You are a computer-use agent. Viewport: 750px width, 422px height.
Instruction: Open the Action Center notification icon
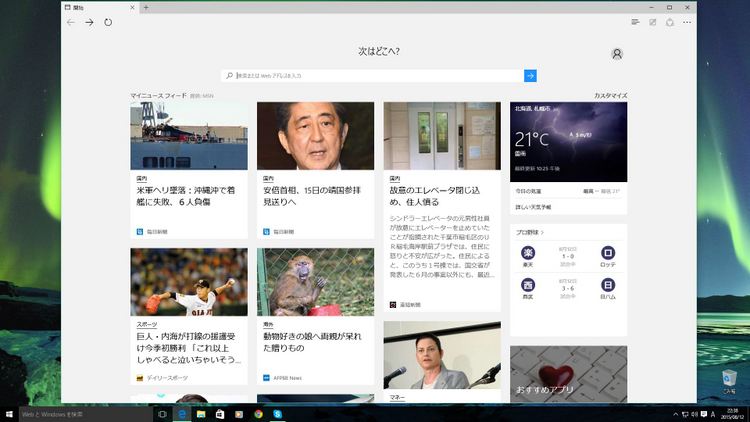[x=704, y=414]
